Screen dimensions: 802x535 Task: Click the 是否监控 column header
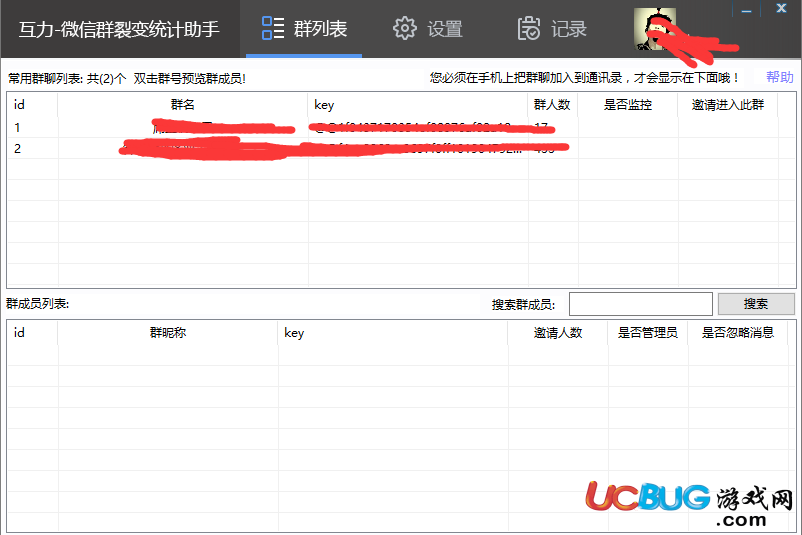pos(628,105)
